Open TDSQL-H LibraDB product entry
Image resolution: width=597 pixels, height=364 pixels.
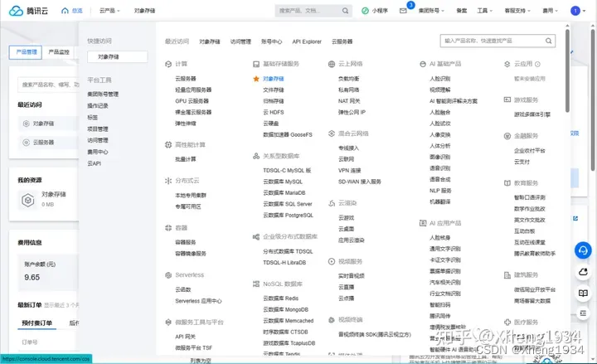(x=284, y=263)
